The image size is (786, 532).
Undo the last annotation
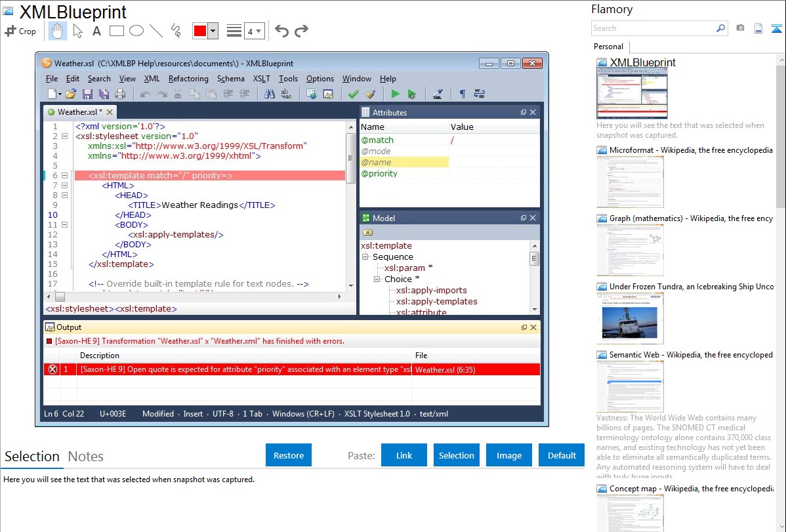point(281,31)
